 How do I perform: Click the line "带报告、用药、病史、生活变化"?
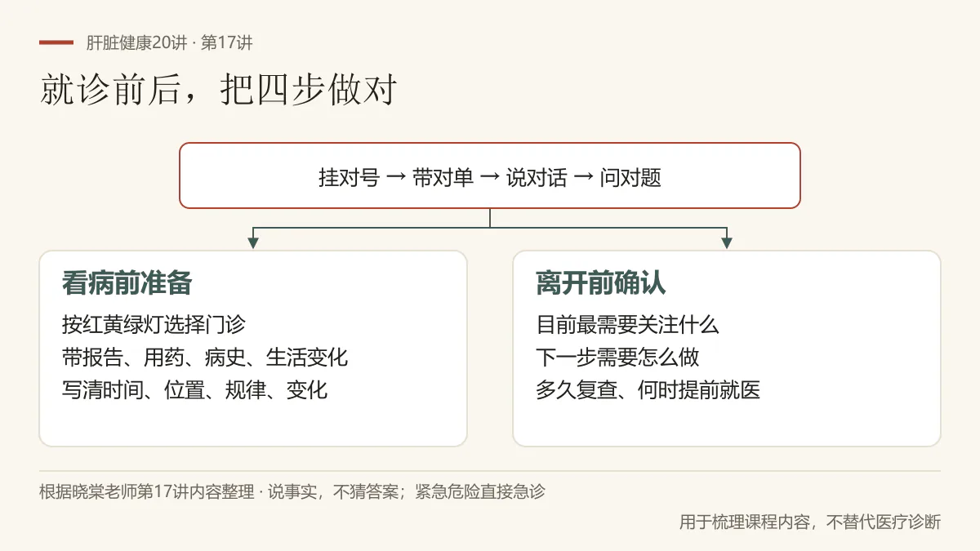coord(205,358)
